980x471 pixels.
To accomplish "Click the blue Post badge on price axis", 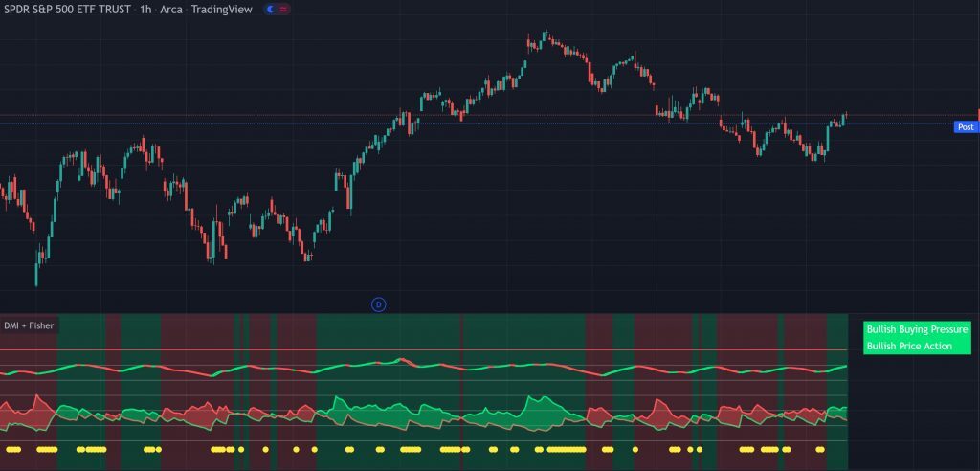I will 965,126.
